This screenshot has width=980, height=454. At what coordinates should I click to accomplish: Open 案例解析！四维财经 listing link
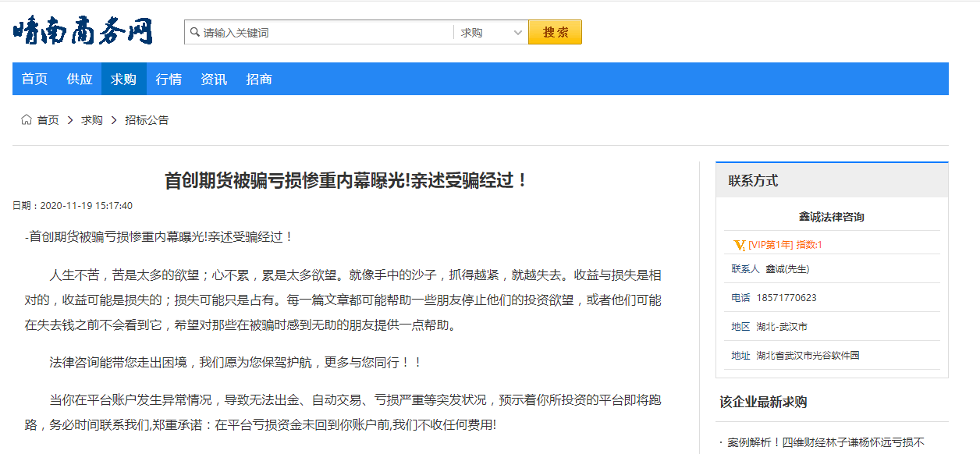coord(826,443)
